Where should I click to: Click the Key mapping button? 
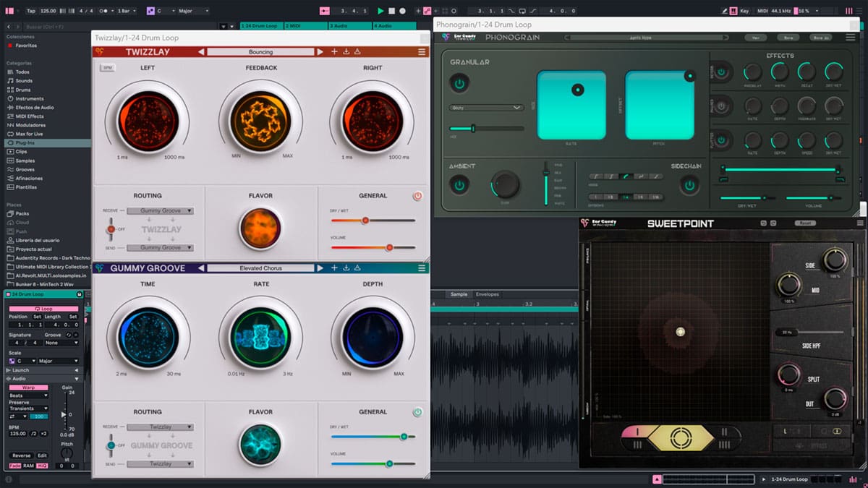coord(744,11)
